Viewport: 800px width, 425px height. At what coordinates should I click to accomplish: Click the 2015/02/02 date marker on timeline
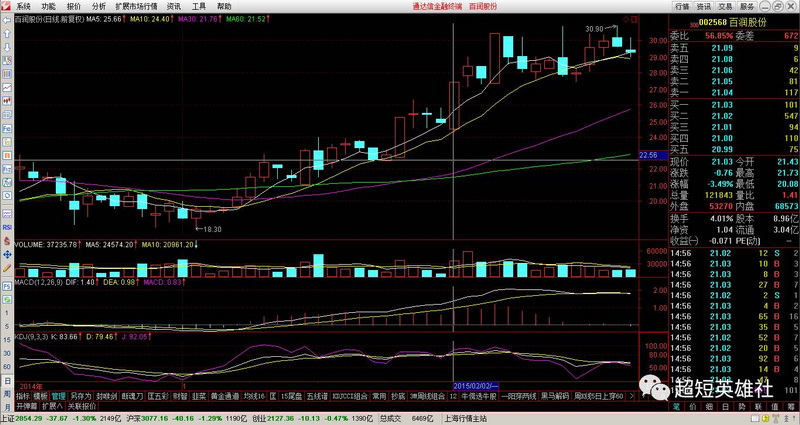474,385
